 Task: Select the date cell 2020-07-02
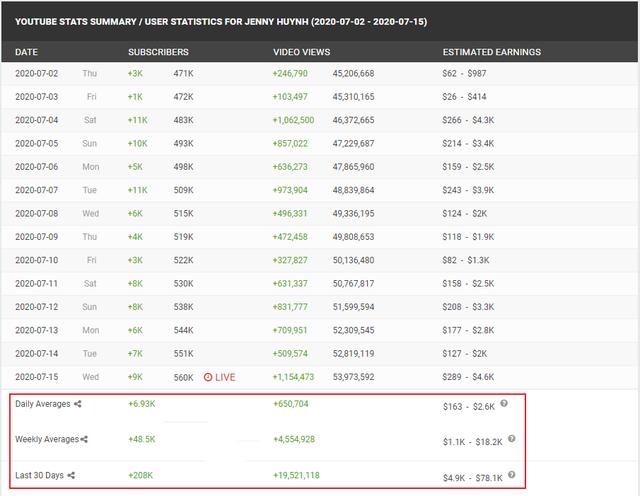click(x=37, y=73)
